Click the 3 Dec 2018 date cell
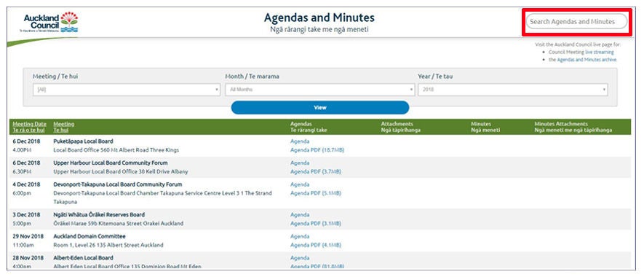Viewport: 644px width, 277px height. pos(26,215)
